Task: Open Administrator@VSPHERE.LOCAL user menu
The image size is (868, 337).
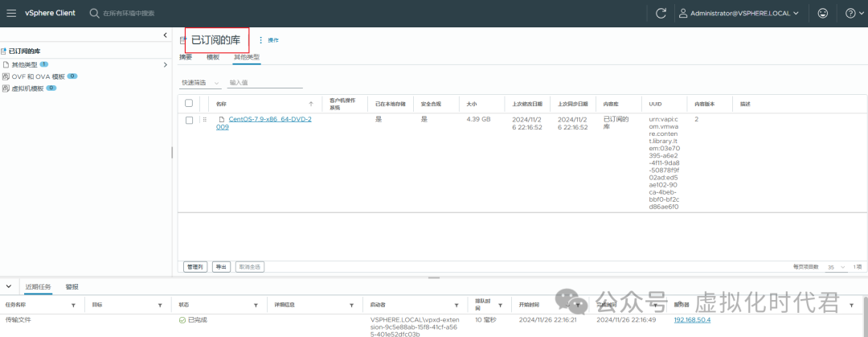Action: pyautogui.click(x=739, y=14)
